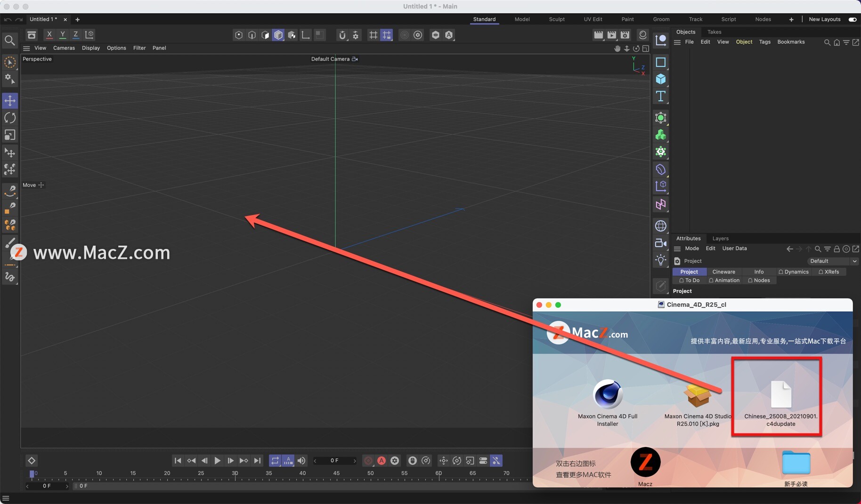Click current frame field 0 F
This screenshot has width=861, height=504.
click(334, 461)
